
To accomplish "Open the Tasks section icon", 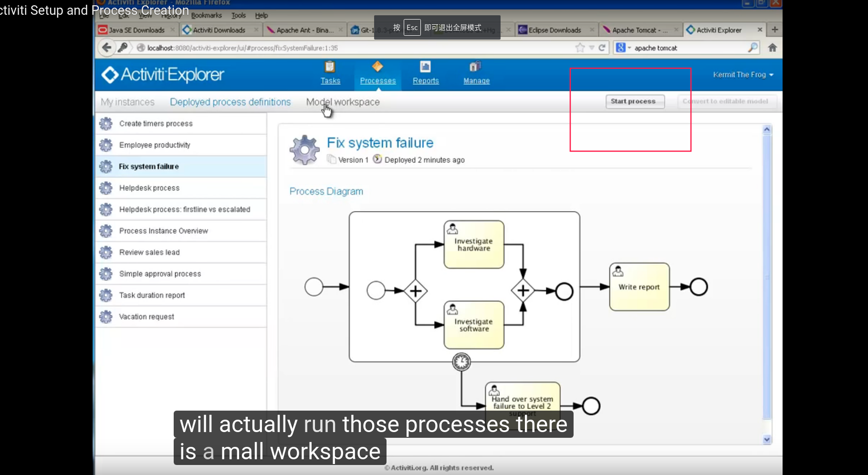I will 330,67.
